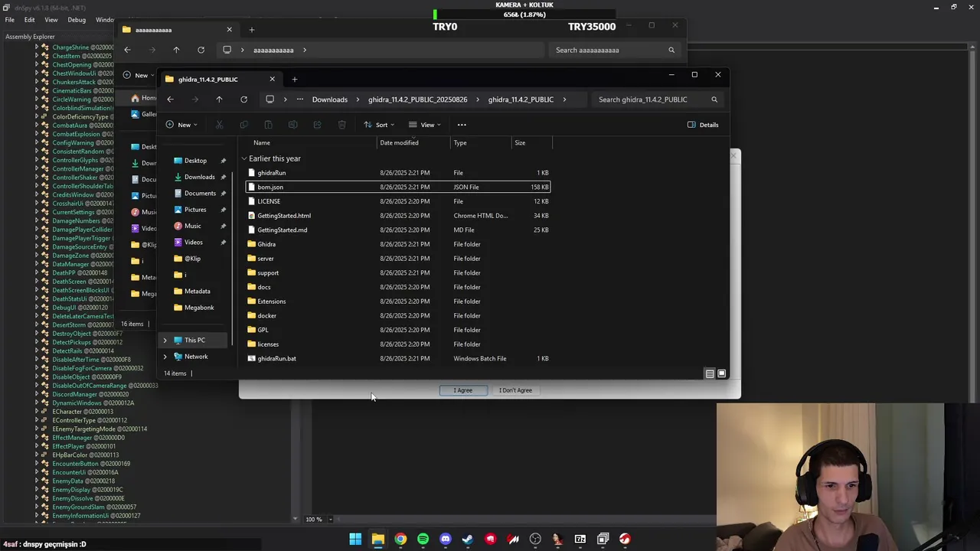Viewport: 980px width, 551px height.
Task: Open the Megabonk folder in the sidebar
Action: [199, 308]
